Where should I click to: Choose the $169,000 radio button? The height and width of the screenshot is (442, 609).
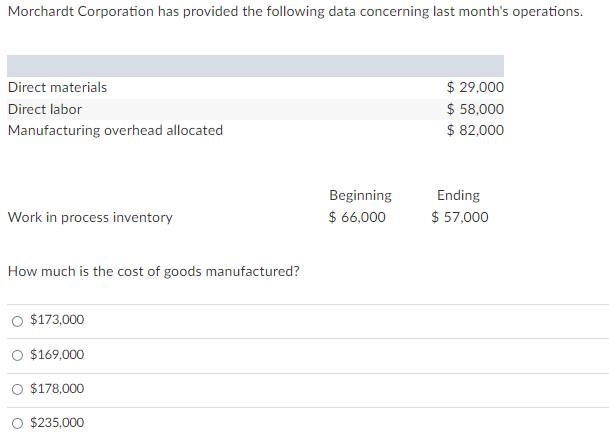(17, 355)
